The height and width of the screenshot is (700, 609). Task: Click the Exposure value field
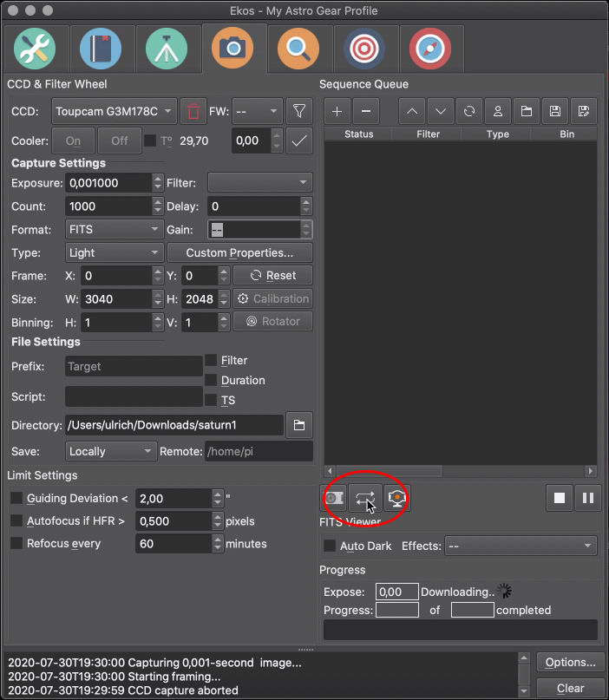pyautogui.click(x=109, y=183)
